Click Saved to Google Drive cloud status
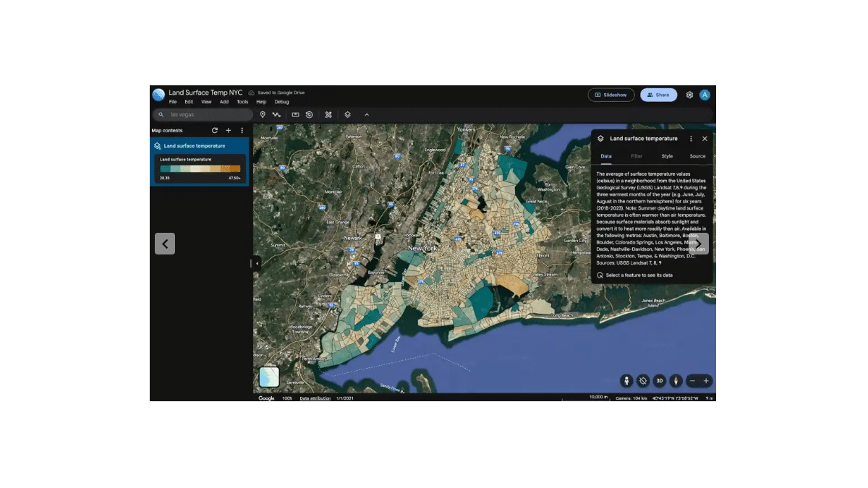 pos(276,93)
